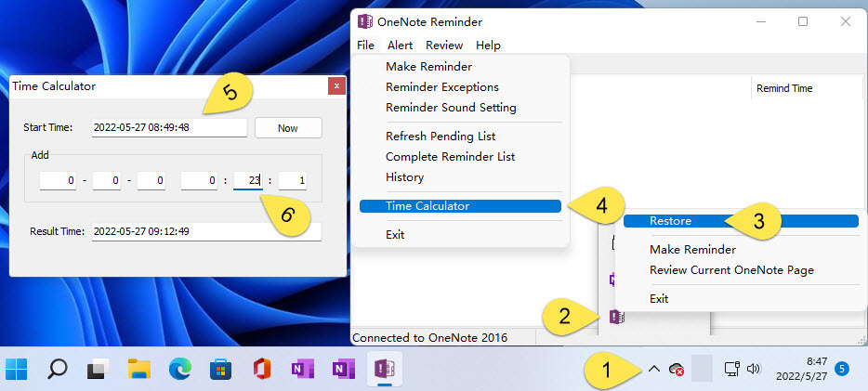Launch Microsoft Edge from taskbar
Screen dimensions: 868x391
tap(180, 369)
